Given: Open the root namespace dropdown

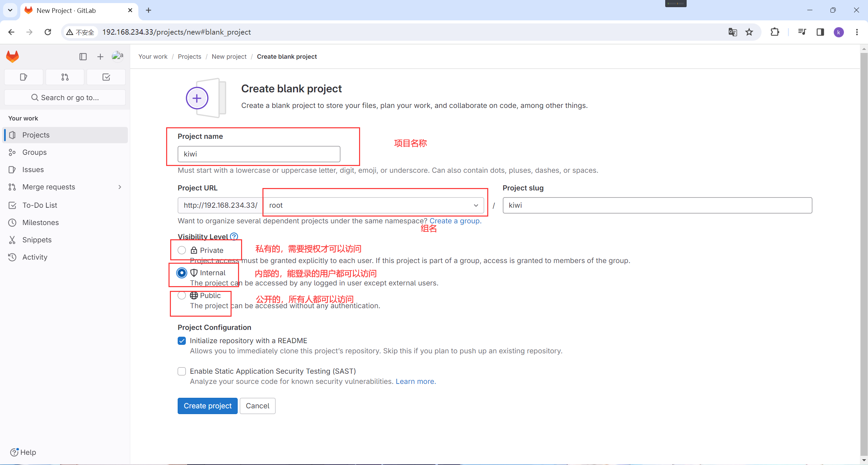Looking at the screenshot, I should (x=373, y=205).
